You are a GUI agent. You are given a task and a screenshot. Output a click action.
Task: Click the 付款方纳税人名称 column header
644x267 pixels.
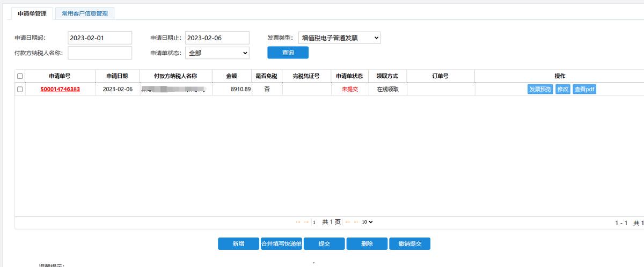(175, 76)
